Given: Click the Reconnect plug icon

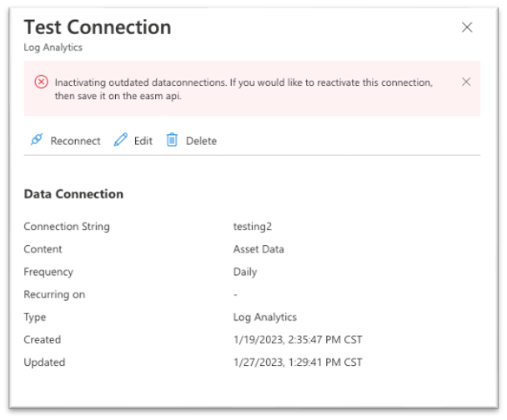Looking at the screenshot, I should pos(37,139).
